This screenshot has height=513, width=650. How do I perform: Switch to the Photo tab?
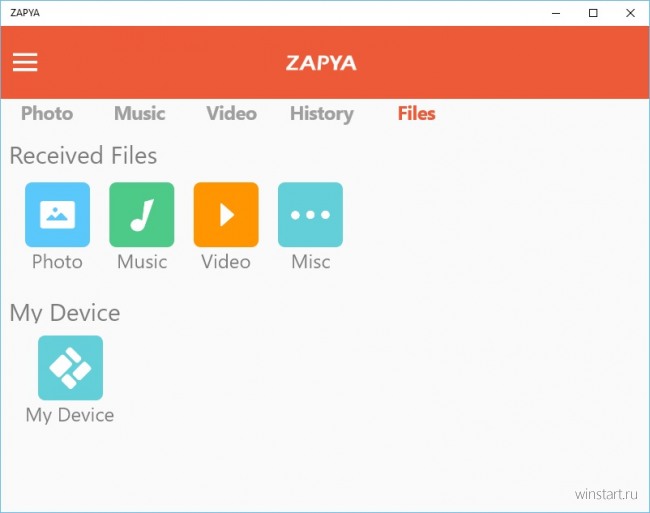[x=47, y=114]
